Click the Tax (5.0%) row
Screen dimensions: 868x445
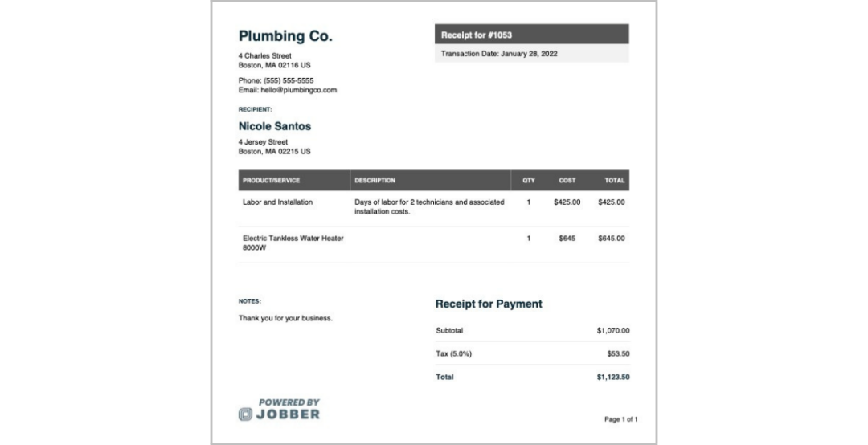(x=533, y=353)
